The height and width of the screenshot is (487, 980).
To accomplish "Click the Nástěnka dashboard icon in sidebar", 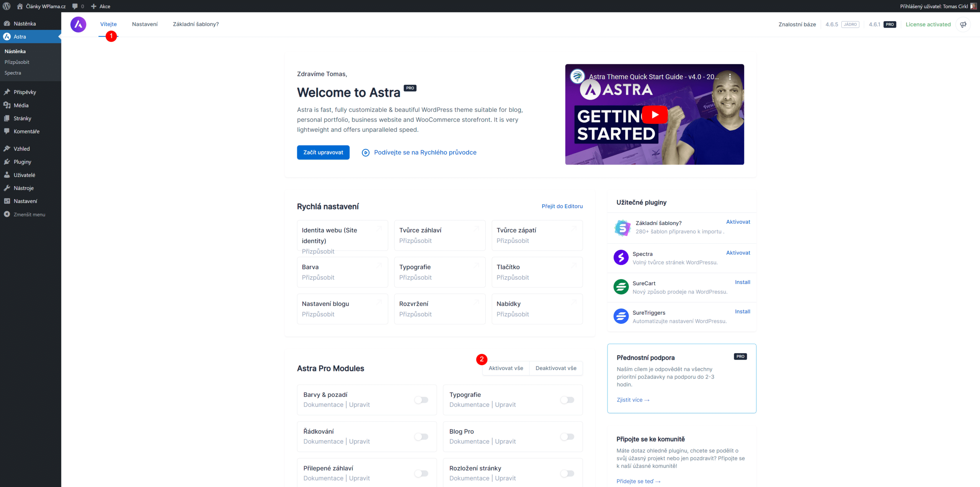I will click(7, 23).
